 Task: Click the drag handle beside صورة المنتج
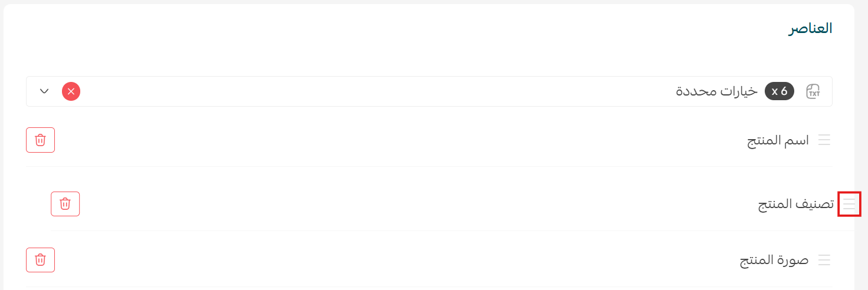click(824, 260)
